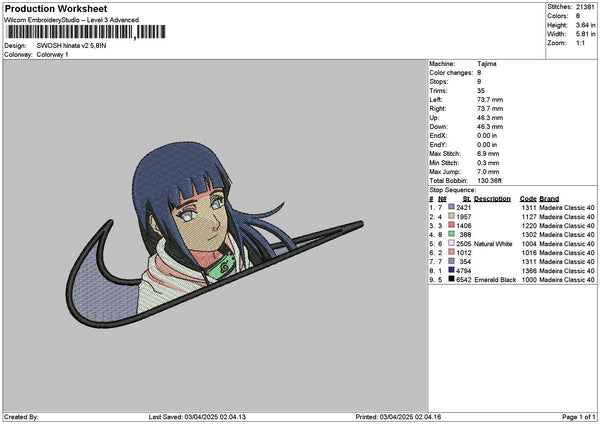Click stitch count '354' in stop 7
600x424 pixels.
[x=465, y=262]
